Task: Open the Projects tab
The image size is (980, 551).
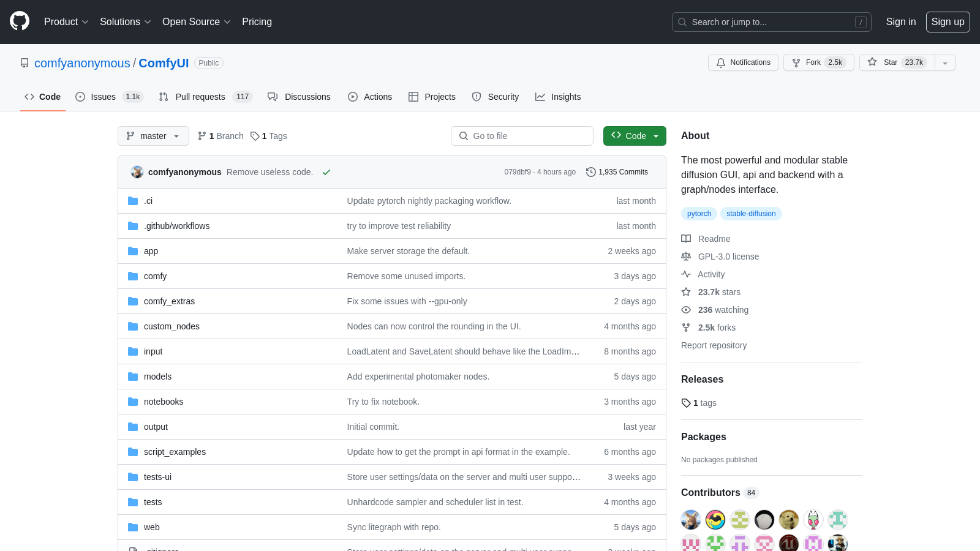Action: (x=432, y=97)
